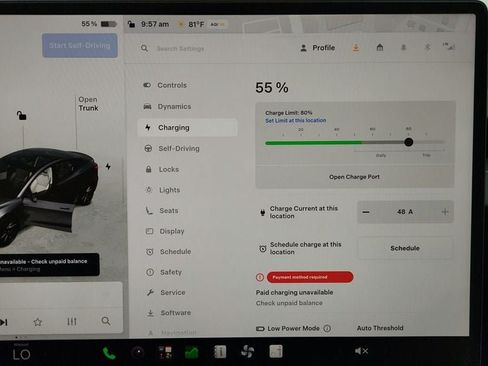Click the Search Settings field
This screenshot has width=488, height=366.
pos(180,49)
